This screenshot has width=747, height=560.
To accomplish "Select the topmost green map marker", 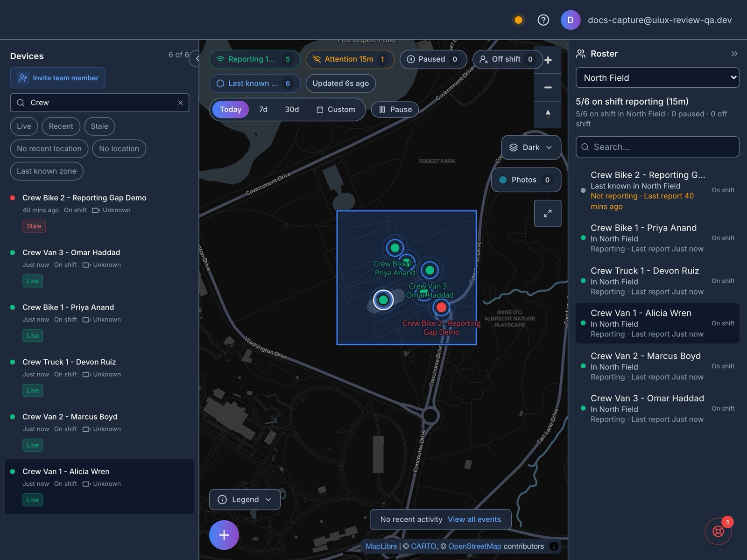I will [395, 248].
